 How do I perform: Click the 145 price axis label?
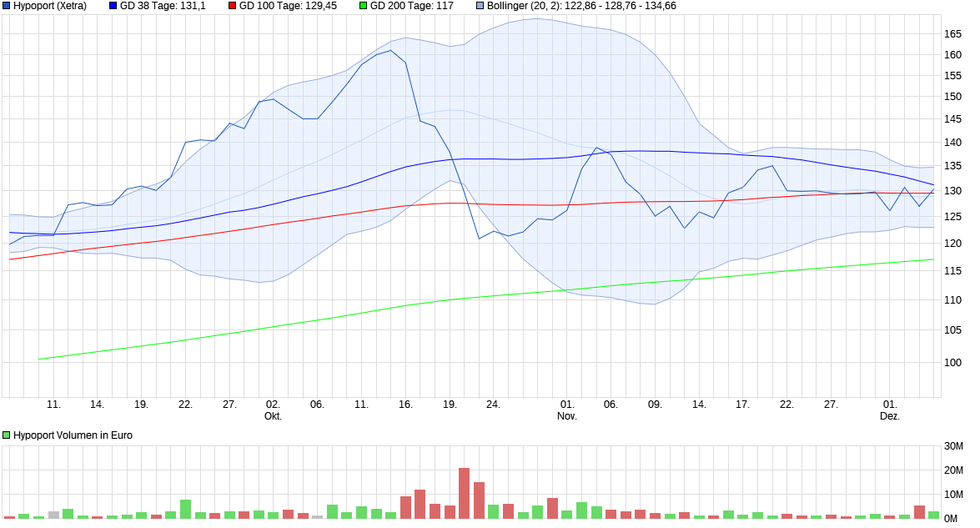[x=952, y=119]
